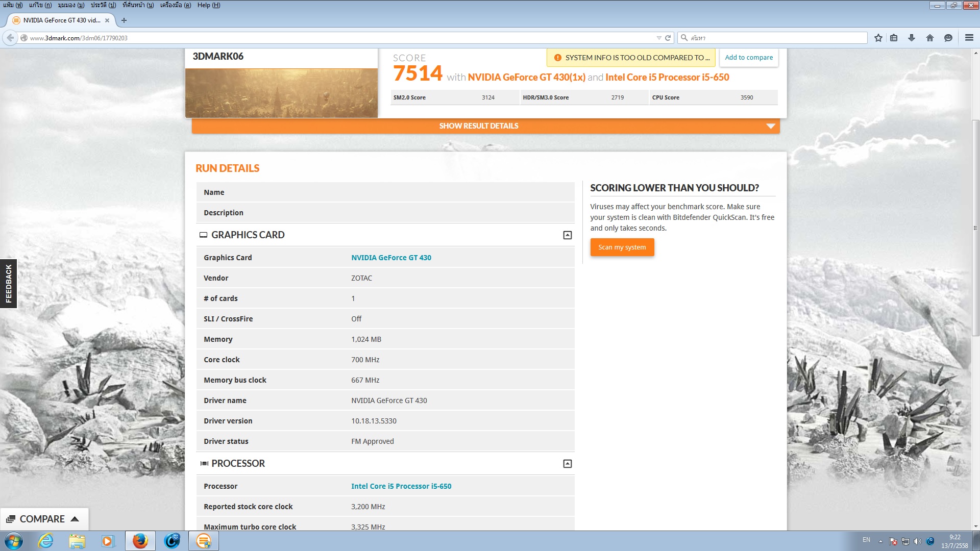Click the browser back arrow
Image resolution: width=980 pixels, height=551 pixels.
click(10, 38)
